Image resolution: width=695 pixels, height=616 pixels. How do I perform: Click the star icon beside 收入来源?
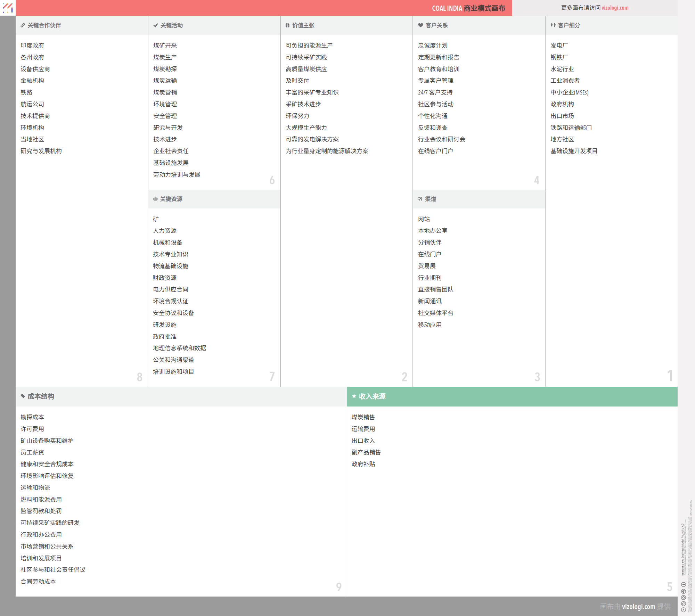tap(354, 396)
